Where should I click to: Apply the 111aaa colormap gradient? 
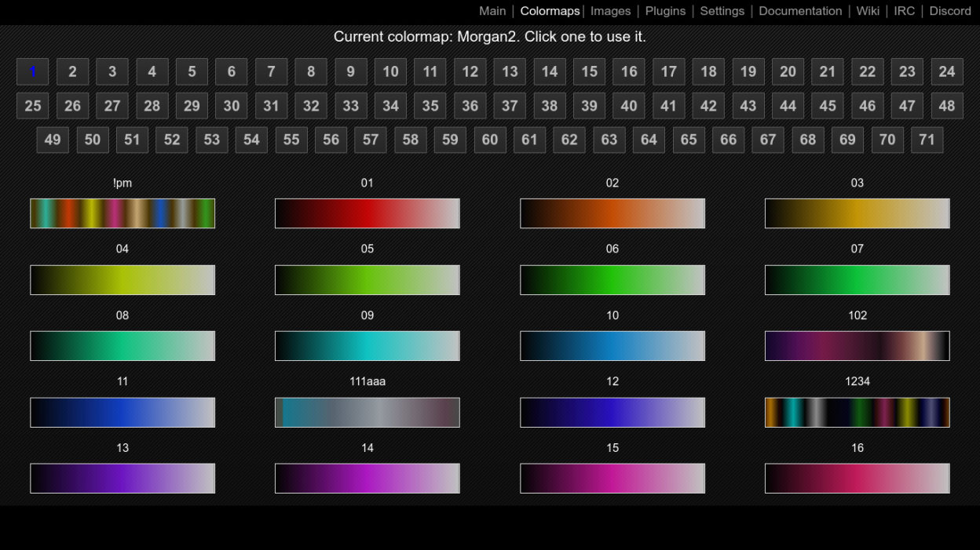(367, 413)
